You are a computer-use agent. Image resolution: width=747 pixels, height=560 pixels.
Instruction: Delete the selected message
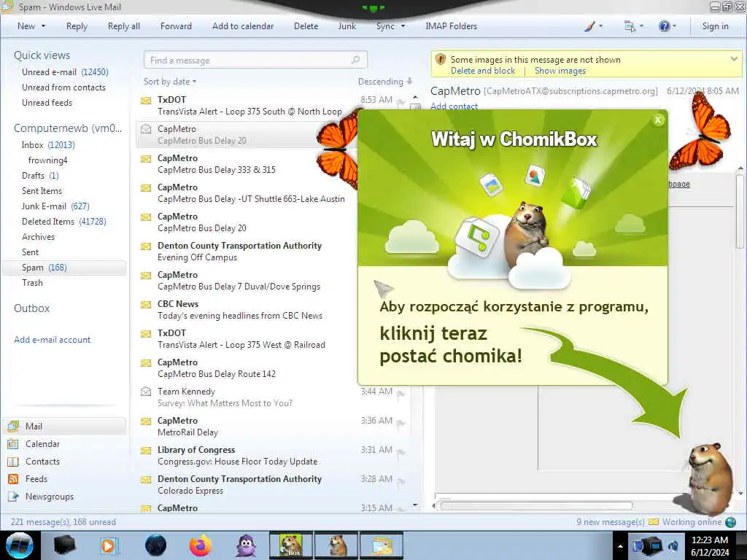[x=306, y=26]
